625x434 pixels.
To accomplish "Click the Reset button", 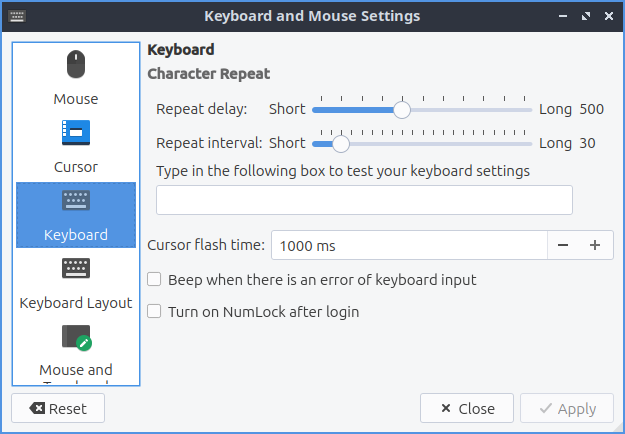I will click(58, 408).
